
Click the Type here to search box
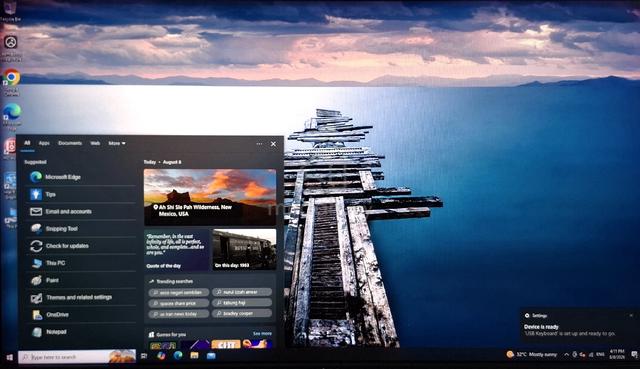tap(77, 356)
